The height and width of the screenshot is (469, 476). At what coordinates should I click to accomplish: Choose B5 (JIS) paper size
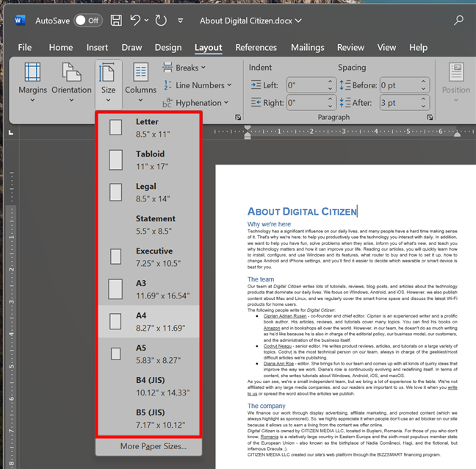(x=148, y=418)
